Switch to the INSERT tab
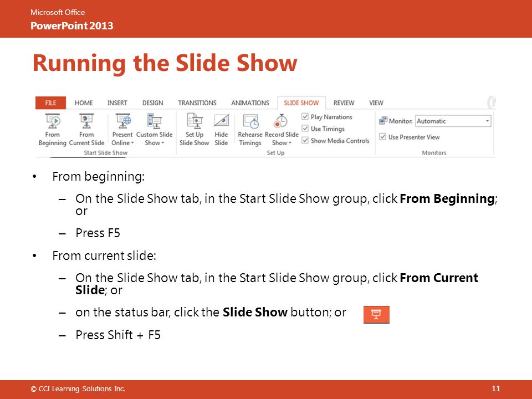 tap(117, 103)
